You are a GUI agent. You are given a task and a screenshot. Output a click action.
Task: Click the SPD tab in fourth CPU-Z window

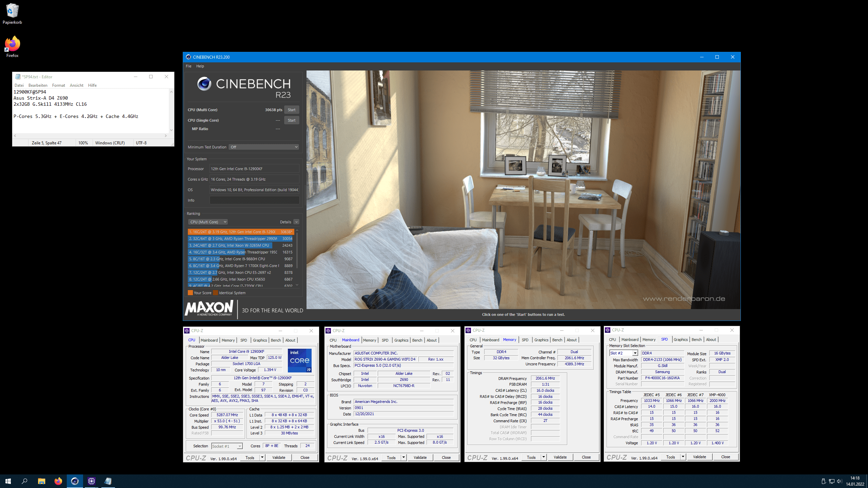[664, 340]
